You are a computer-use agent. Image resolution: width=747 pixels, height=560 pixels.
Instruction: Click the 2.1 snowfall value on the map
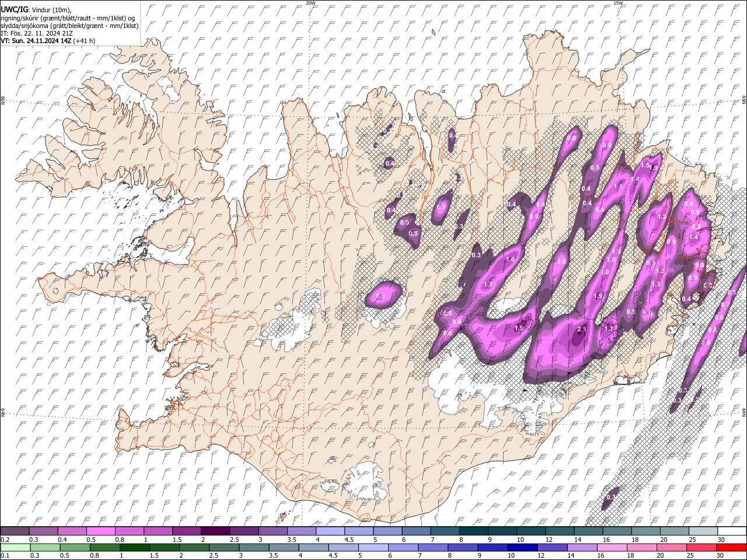tap(581, 330)
